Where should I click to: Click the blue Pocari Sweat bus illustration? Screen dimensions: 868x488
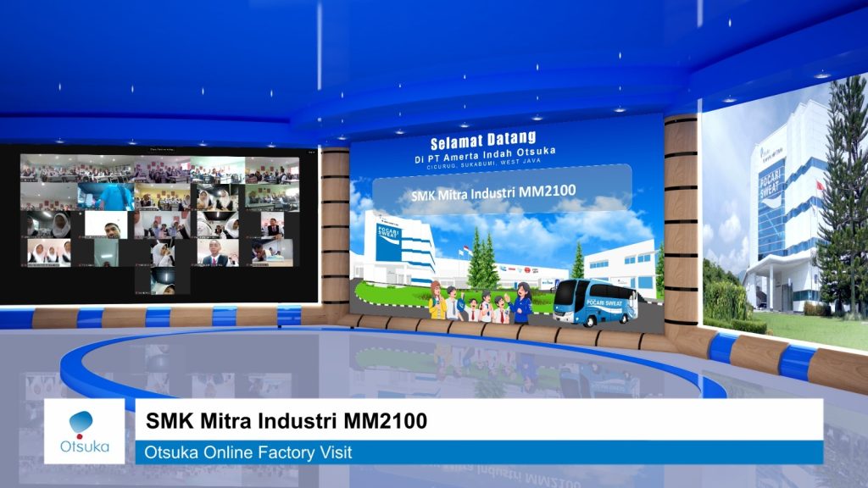[594, 302]
